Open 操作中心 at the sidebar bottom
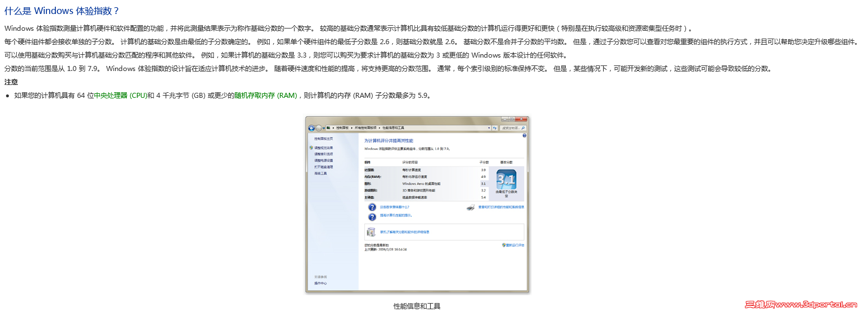This screenshot has width=868, height=312. tap(321, 283)
